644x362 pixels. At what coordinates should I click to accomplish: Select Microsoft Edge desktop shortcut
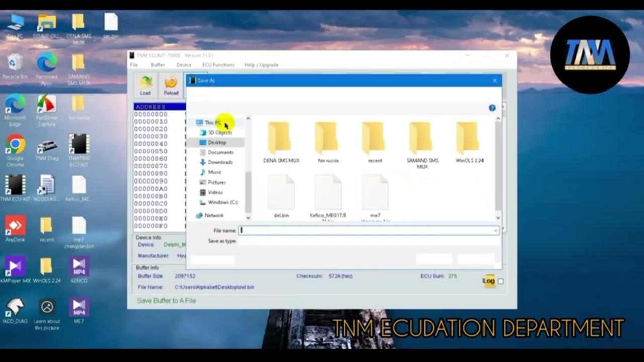click(x=15, y=110)
